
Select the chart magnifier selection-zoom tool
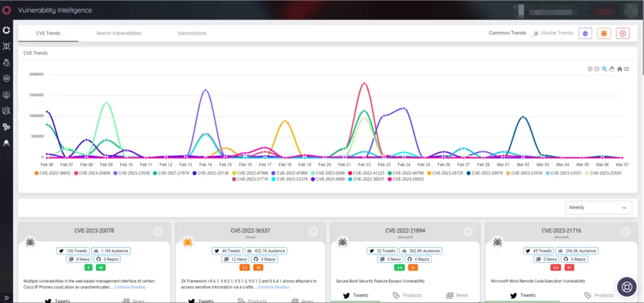604,69
